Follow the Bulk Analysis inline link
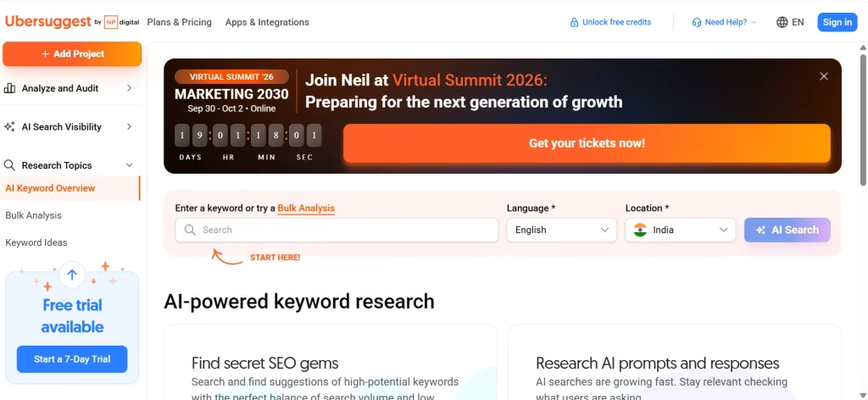The image size is (868, 400). coord(306,208)
